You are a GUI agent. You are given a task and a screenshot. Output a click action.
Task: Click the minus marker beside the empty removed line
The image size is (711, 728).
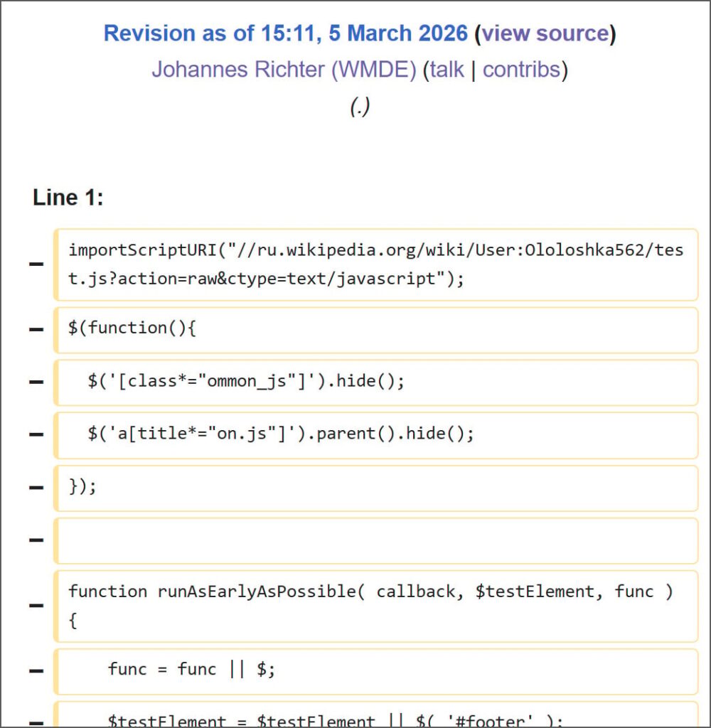click(x=35, y=540)
